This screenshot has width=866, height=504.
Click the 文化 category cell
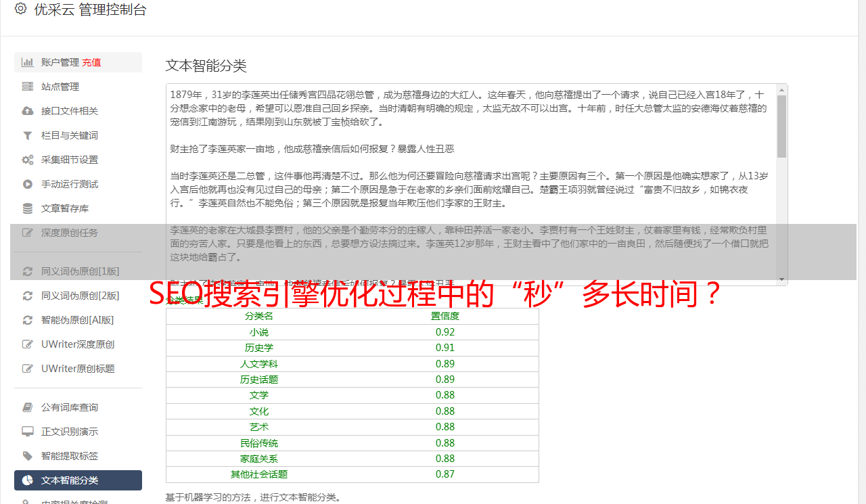[259, 411]
